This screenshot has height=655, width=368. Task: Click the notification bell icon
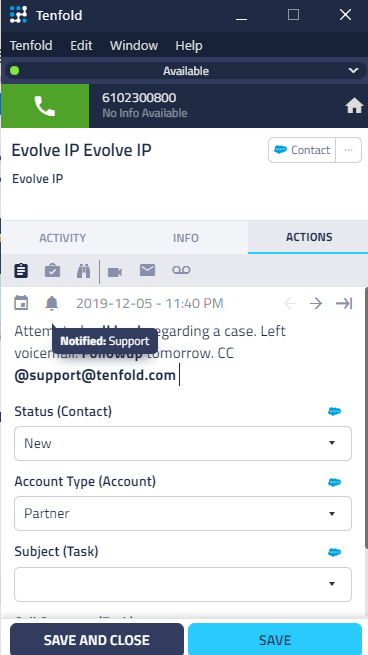pyautogui.click(x=52, y=303)
